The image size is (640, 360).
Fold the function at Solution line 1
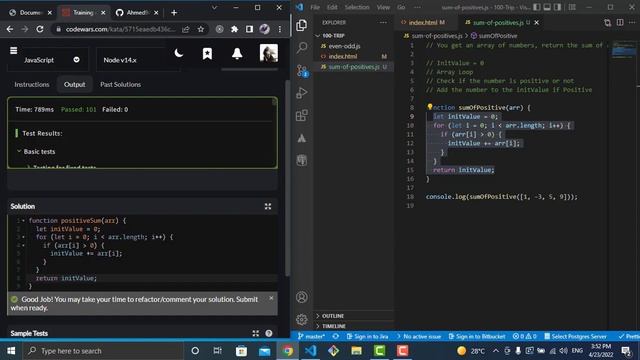coord(23,221)
